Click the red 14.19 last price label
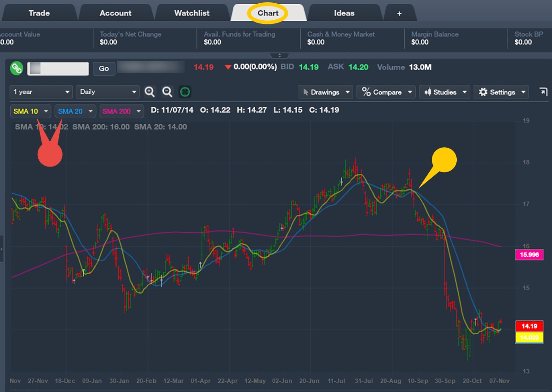Screen dimensions: 552x392 click(x=530, y=326)
